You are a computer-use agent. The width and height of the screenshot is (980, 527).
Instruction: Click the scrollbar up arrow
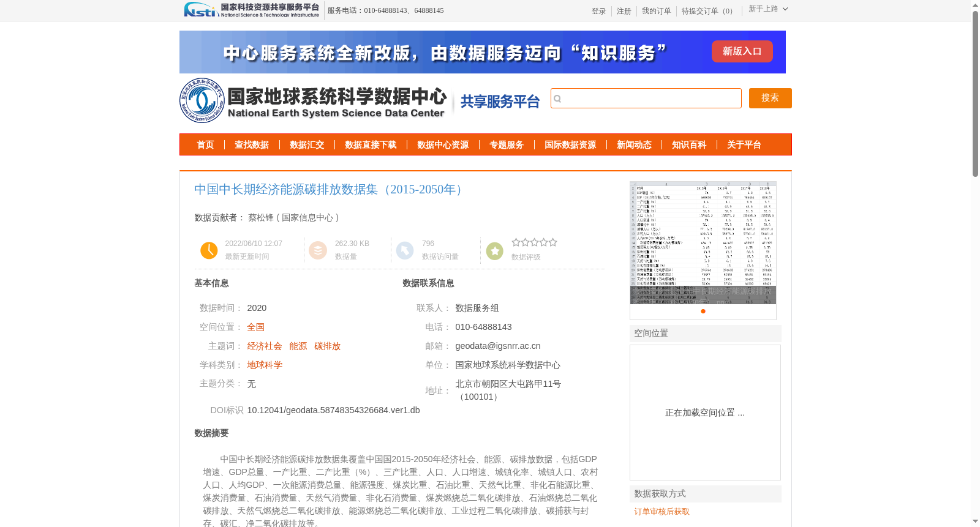975,5
